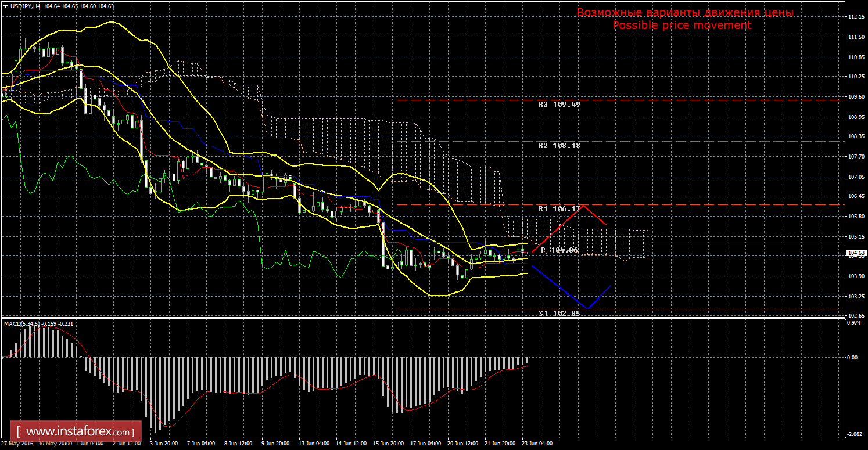
Task: Click the 112.15 value on price scale
Action: [x=856, y=17]
